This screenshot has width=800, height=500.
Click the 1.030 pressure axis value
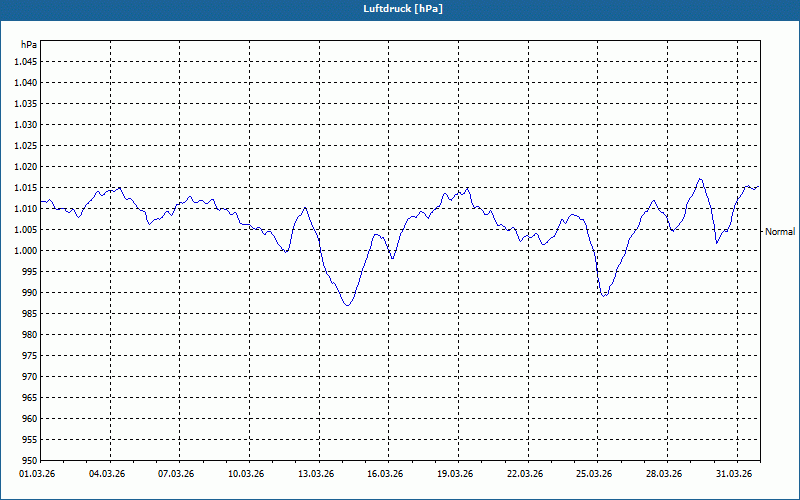pyautogui.click(x=26, y=124)
